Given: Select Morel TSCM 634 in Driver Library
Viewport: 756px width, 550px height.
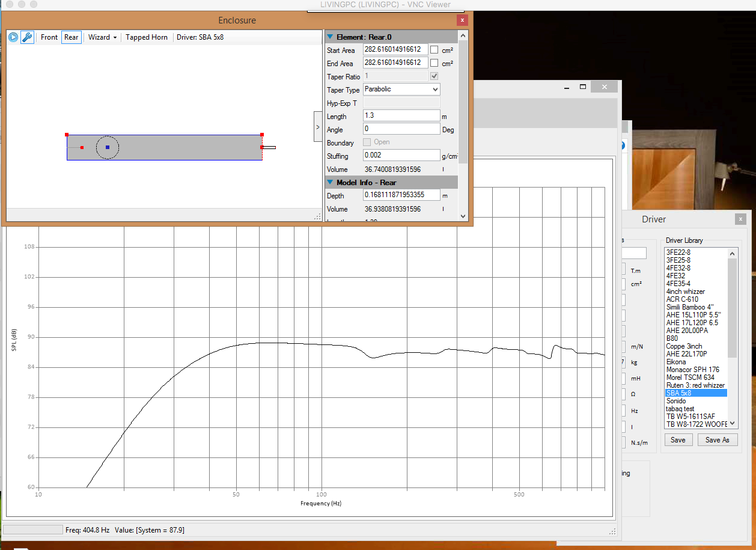Looking at the screenshot, I should coord(690,377).
